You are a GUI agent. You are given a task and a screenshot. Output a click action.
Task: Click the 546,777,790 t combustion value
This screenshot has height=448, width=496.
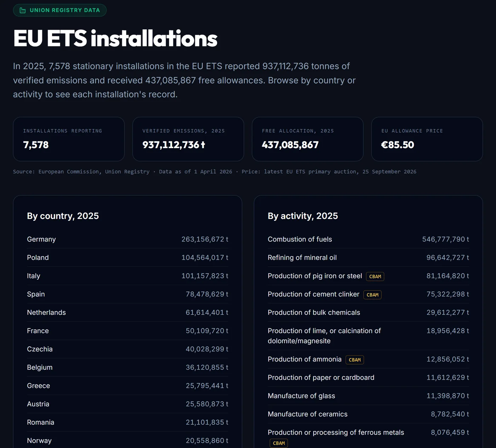[446, 239]
